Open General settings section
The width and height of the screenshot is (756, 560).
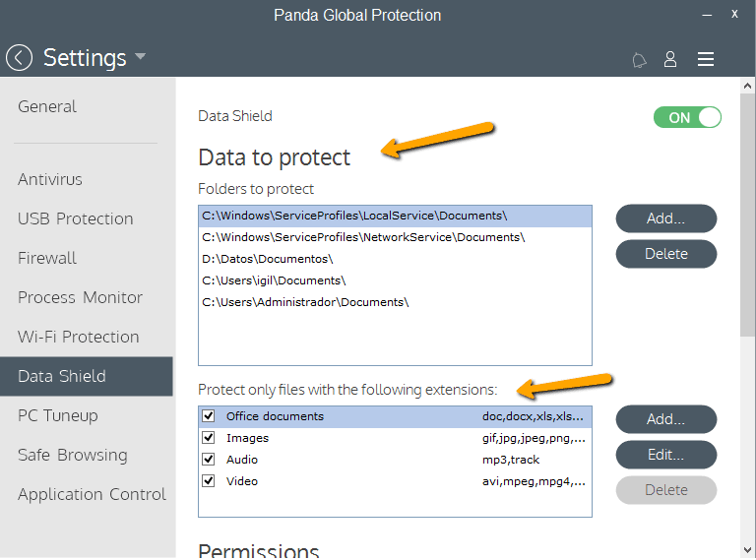pyautogui.click(x=47, y=106)
